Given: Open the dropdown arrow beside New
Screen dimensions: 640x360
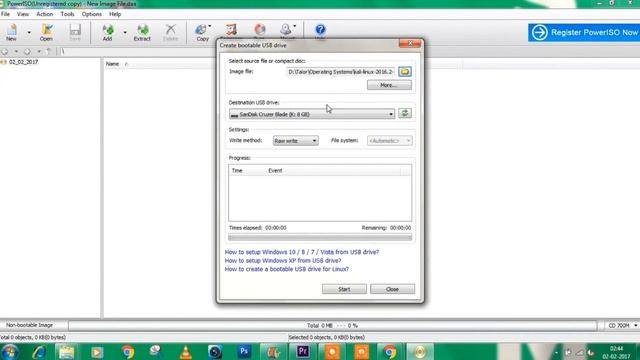Looking at the screenshot, I should click(29, 32).
